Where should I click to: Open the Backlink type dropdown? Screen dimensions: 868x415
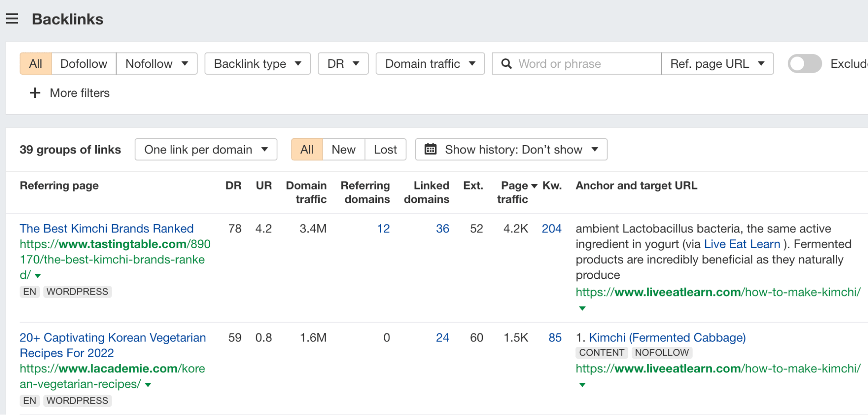pos(257,63)
